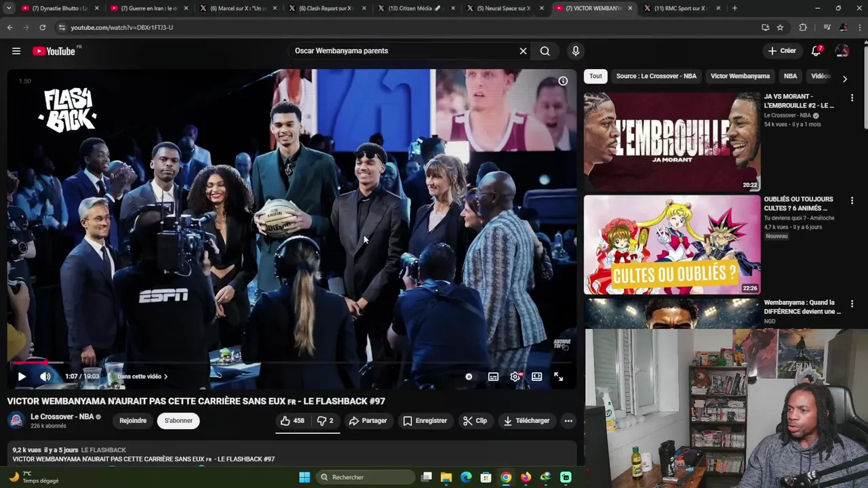The width and height of the screenshot is (868, 488).
Task: Like the video with thumbs up
Action: (293, 421)
